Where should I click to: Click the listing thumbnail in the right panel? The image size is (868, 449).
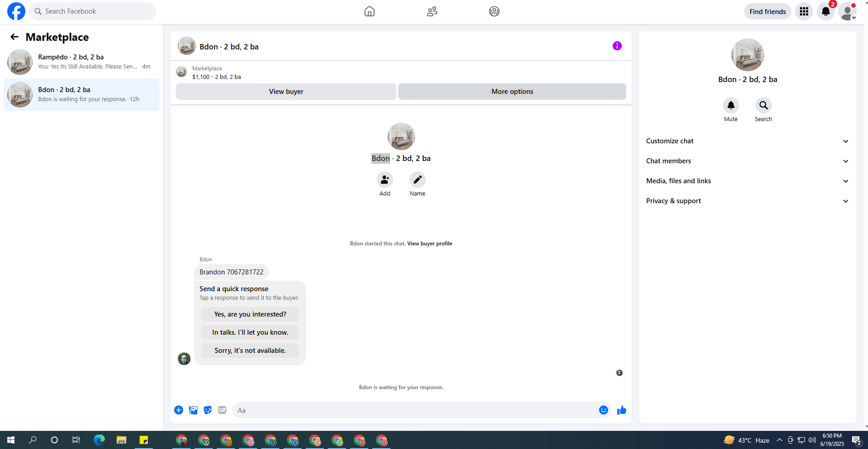pyautogui.click(x=748, y=55)
